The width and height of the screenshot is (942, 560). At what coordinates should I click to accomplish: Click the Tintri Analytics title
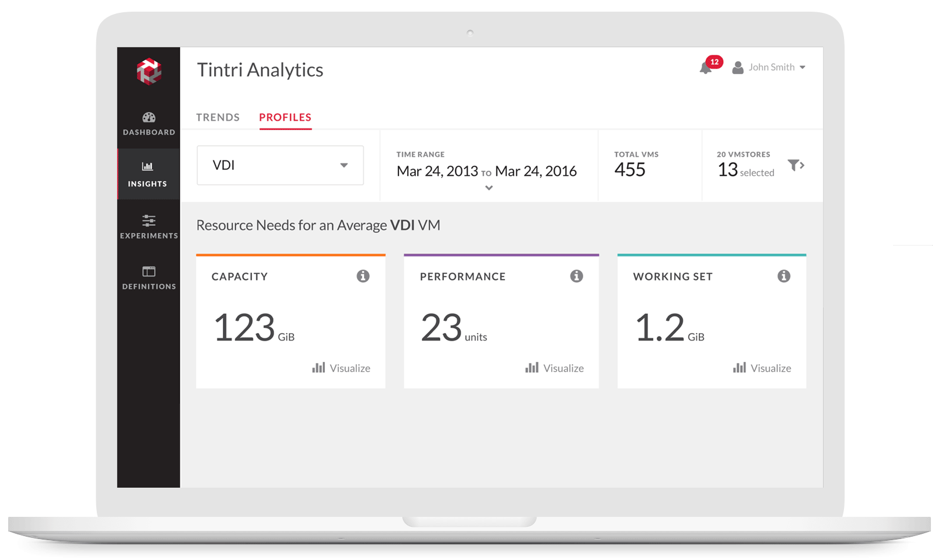260,70
